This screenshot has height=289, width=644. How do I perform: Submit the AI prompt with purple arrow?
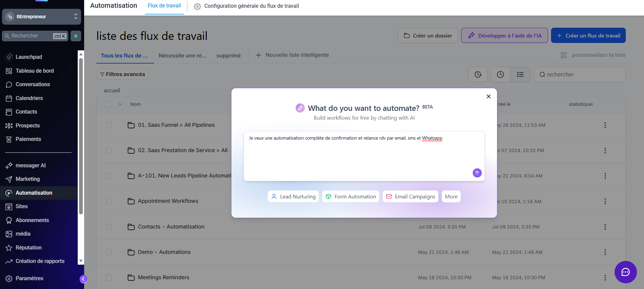coord(477,173)
